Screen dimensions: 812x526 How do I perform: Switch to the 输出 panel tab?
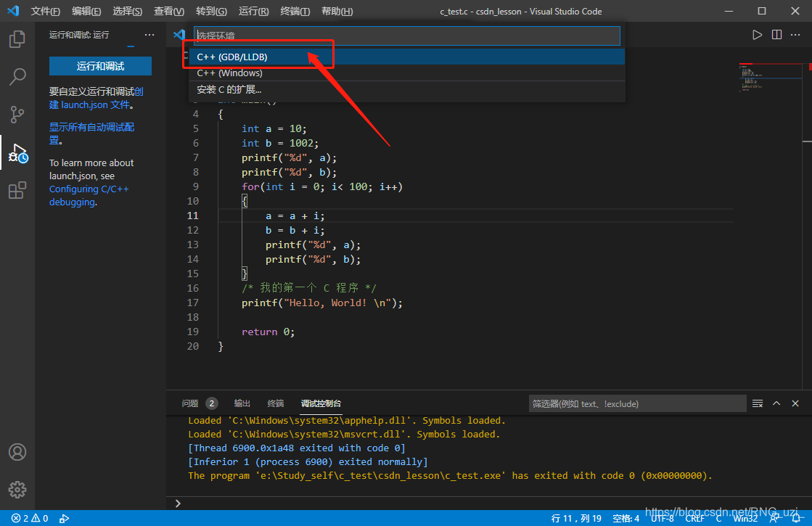point(242,403)
